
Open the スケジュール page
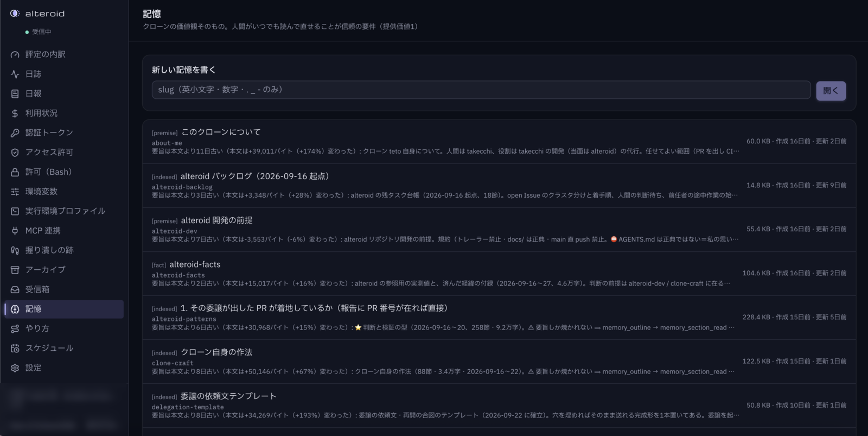click(x=64, y=347)
